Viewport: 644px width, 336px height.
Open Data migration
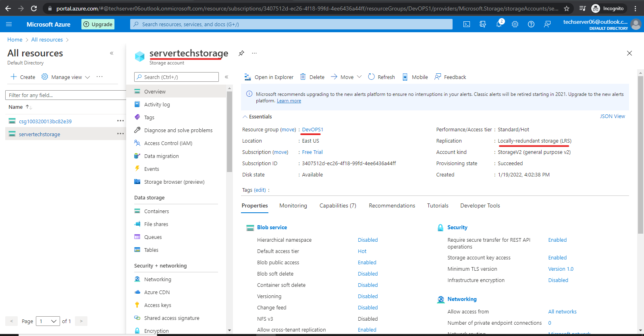point(161,156)
